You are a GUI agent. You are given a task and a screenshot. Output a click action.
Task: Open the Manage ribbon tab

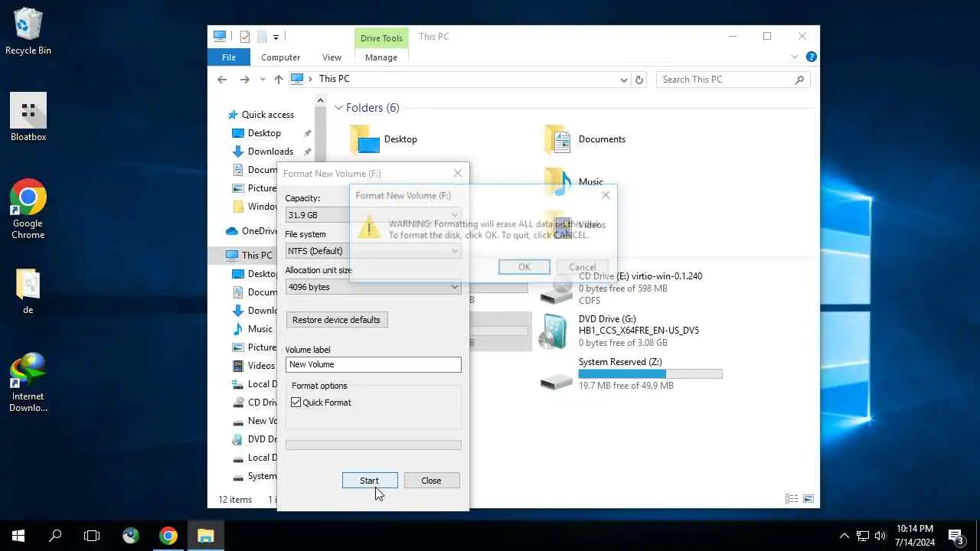(x=381, y=57)
